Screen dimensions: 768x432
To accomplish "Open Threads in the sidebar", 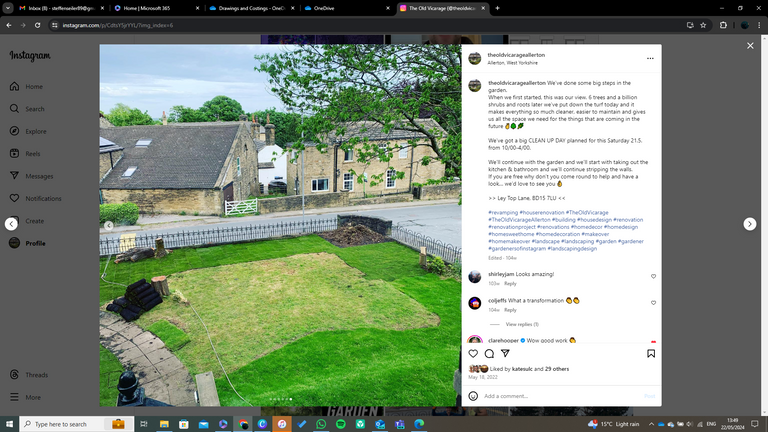I will (29, 375).
